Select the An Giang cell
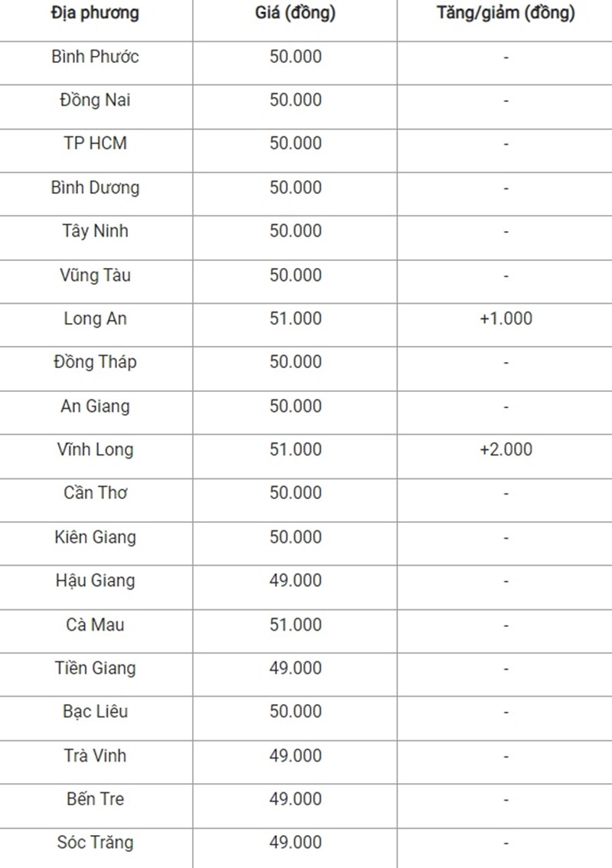612x868 pixels. coord(95,406)
